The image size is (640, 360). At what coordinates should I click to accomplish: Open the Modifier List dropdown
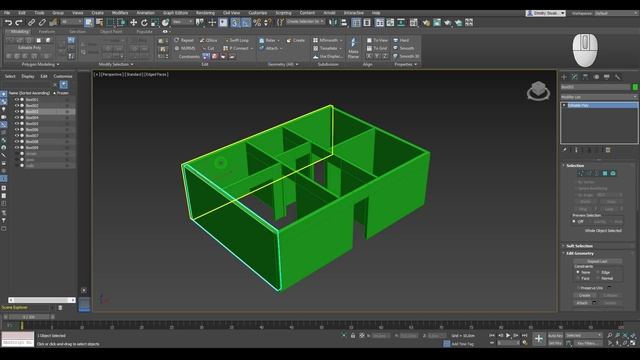point(599,97)
